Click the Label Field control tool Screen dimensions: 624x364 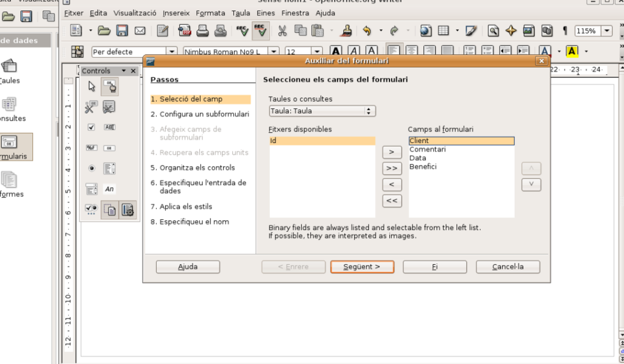pyautogui.click(x=110, y=189)
